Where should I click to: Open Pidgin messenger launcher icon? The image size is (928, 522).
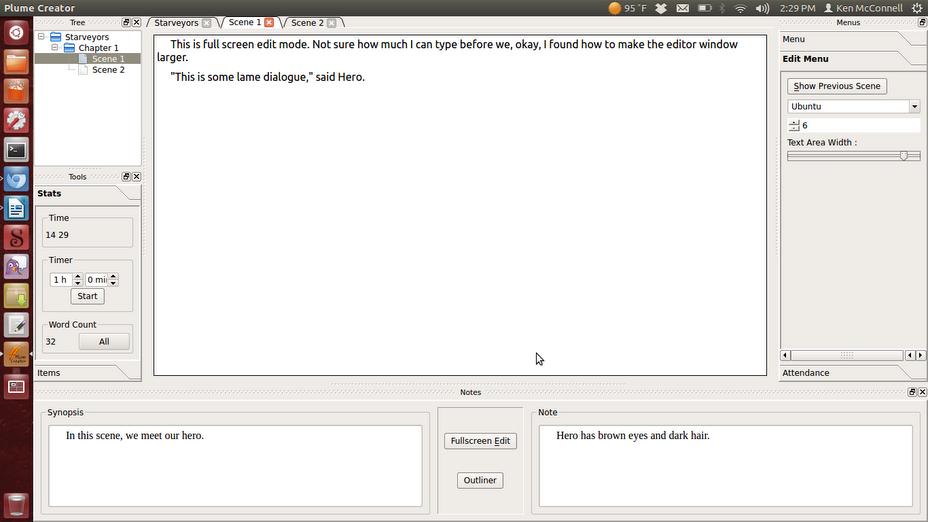click(x=16, y=267)
